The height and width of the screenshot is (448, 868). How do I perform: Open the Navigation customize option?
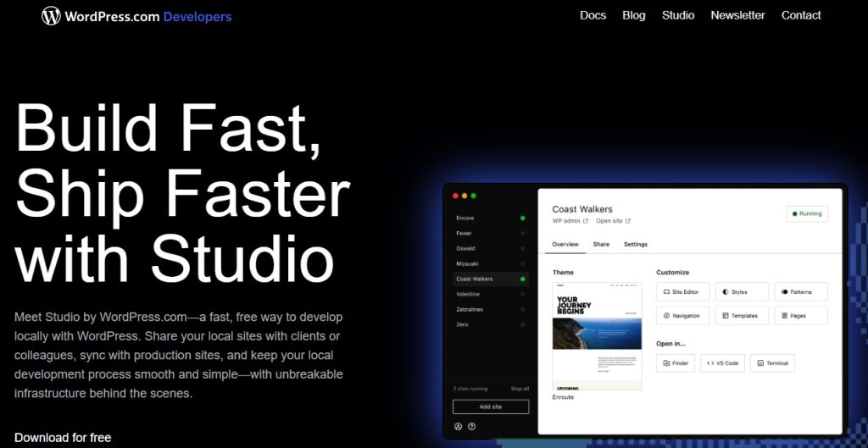(682, 315)
